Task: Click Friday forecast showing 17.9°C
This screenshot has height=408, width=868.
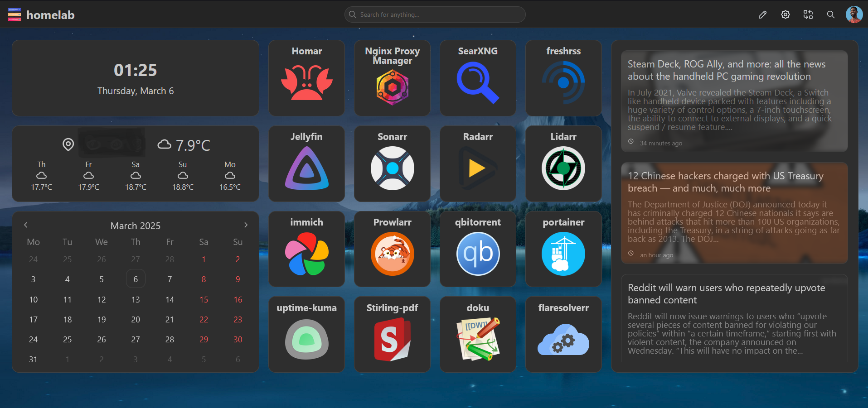Action: [x=88, y=175]
